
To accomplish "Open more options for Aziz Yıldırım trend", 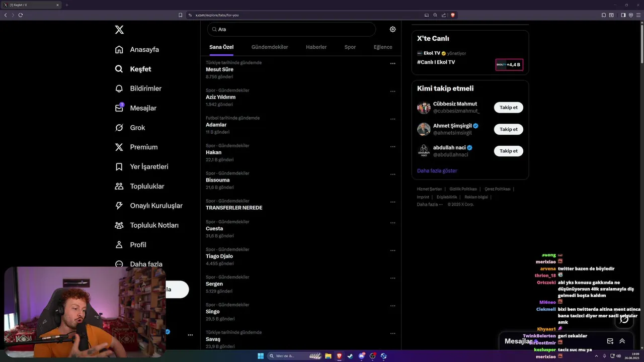I will 392,92.
